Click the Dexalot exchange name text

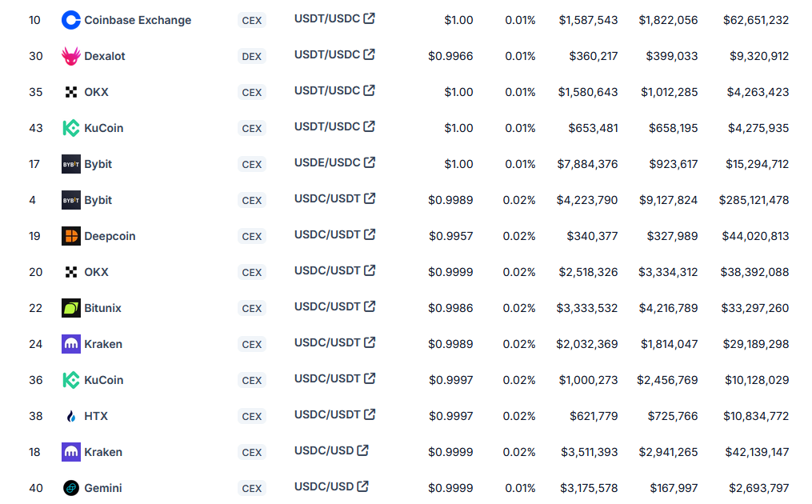point(104,56)
